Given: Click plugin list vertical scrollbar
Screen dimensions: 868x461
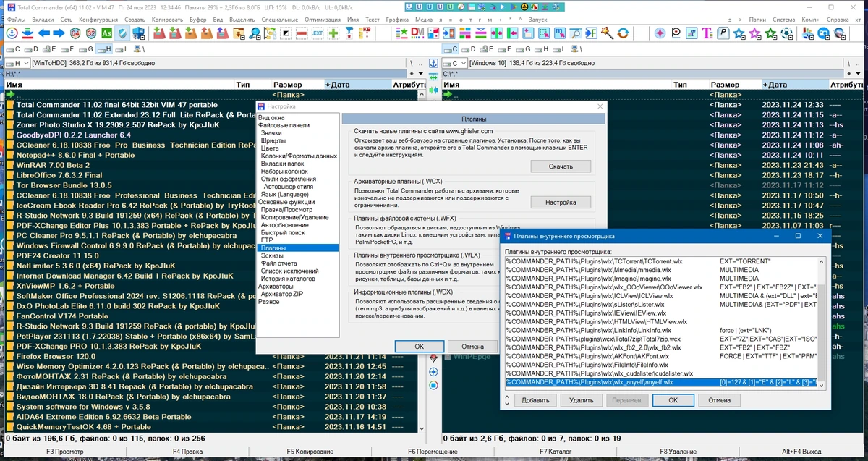Looking at the screenshot, I should [820, 322].
